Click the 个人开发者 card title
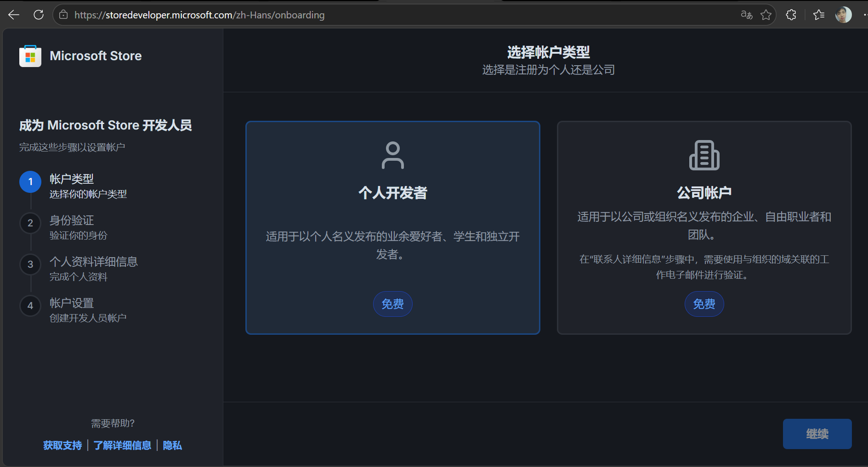The height and width of the screenshot is (467, 868). [x=393, y=193]
